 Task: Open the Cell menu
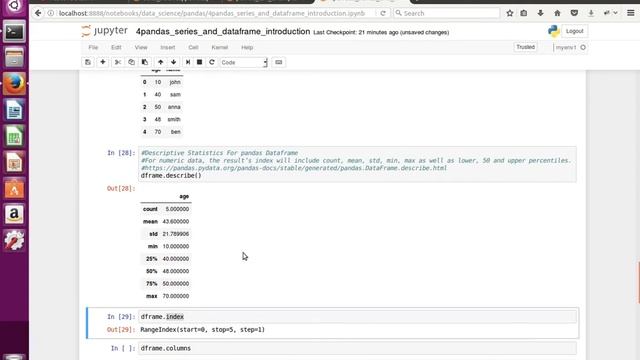click(x=193, y=47)
